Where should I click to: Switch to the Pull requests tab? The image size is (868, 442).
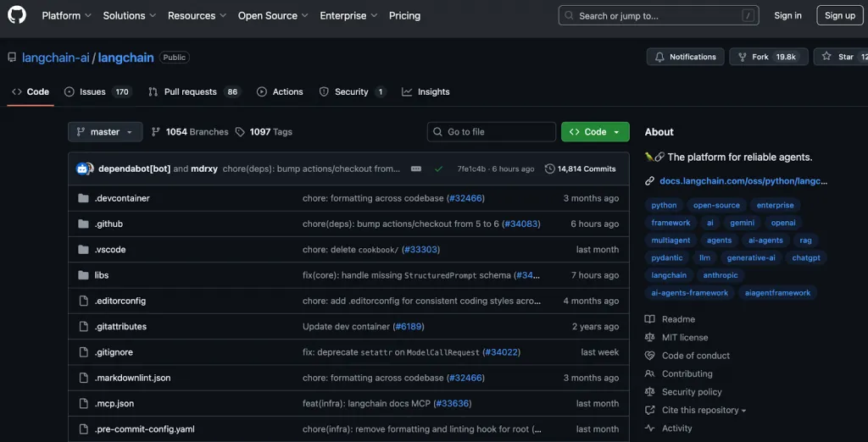195,91
